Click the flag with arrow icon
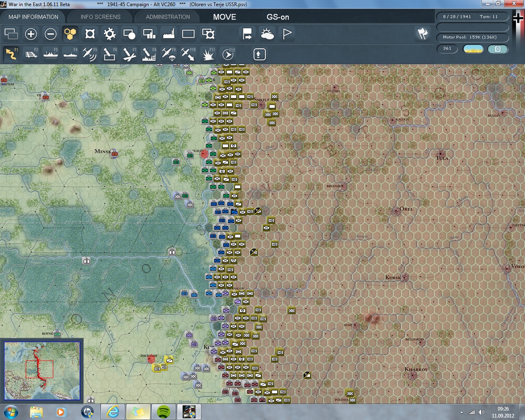The image size is (525, 420). [x=247, y=34]
